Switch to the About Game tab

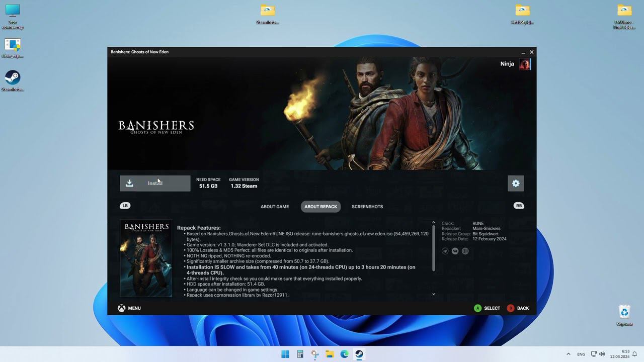[x=275, y=207]
